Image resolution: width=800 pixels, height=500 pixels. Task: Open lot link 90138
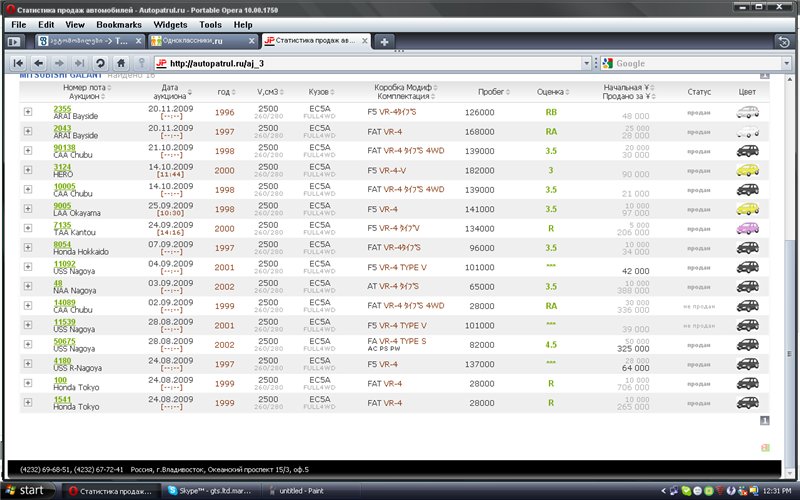coord(64,147)
